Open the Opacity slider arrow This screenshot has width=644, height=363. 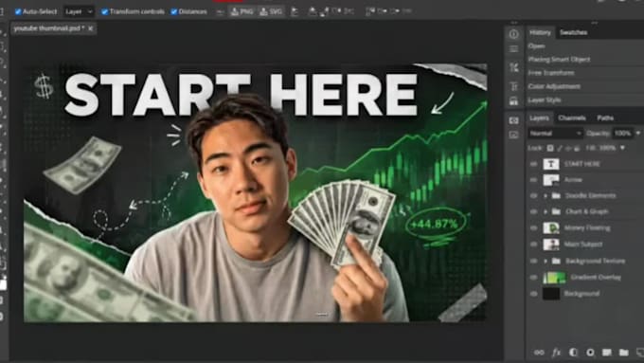pyautogui.click(x=637, y=134)
